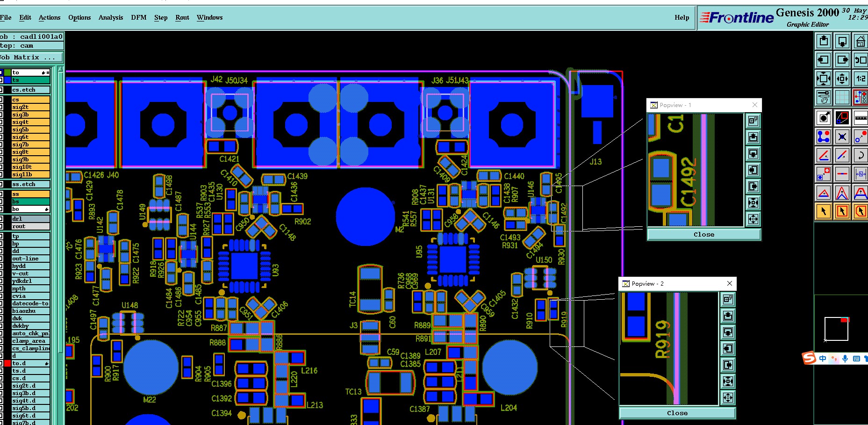Screen dimensions: 868x425
Task: Select the 'clamp_area' layer name
Action: (31, 341)
